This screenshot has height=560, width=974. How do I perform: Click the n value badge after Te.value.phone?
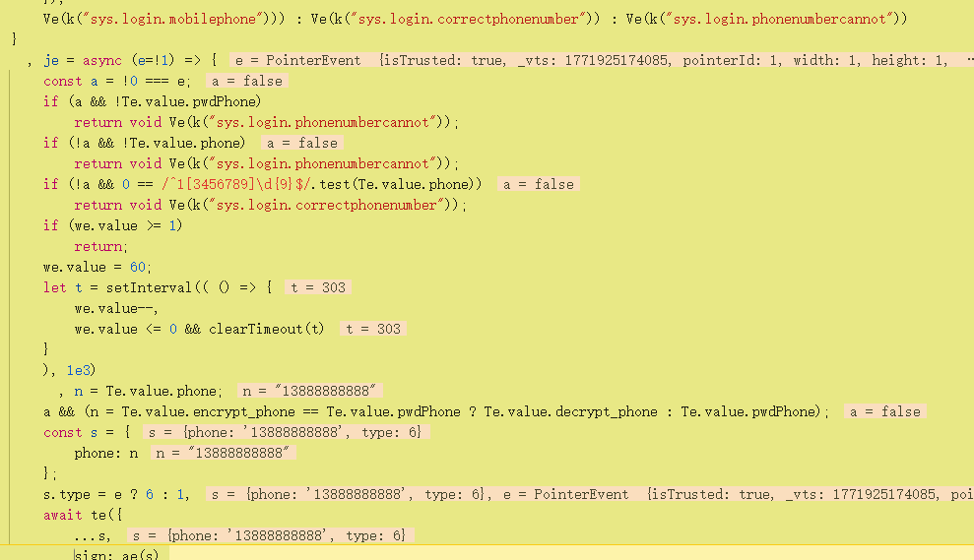pyautogui.click(x=311, y=391)
